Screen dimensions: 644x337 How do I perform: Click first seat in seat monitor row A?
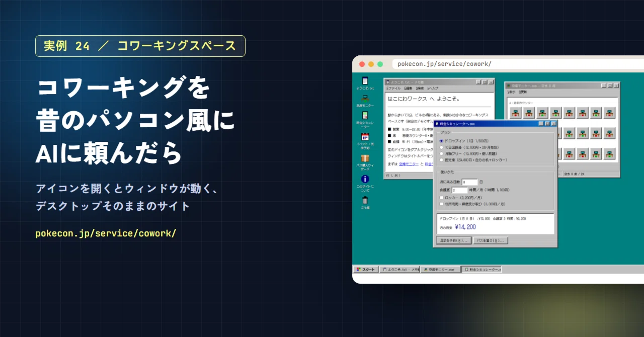click(515, 113)
